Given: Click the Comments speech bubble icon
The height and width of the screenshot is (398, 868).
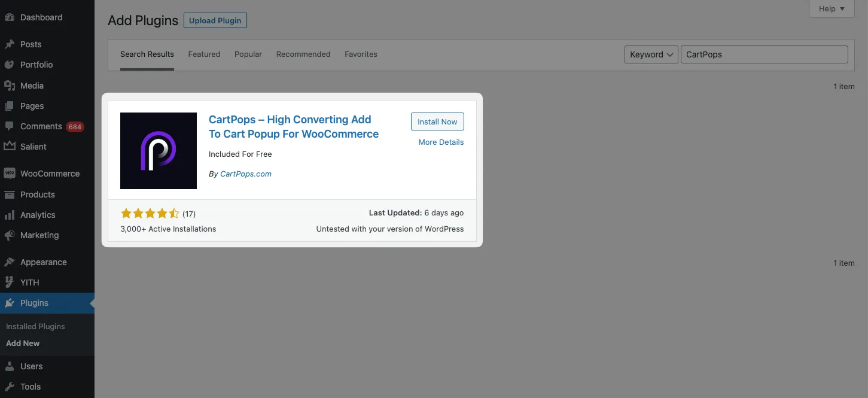Looking at the screenshot, I should click(10, 126).
